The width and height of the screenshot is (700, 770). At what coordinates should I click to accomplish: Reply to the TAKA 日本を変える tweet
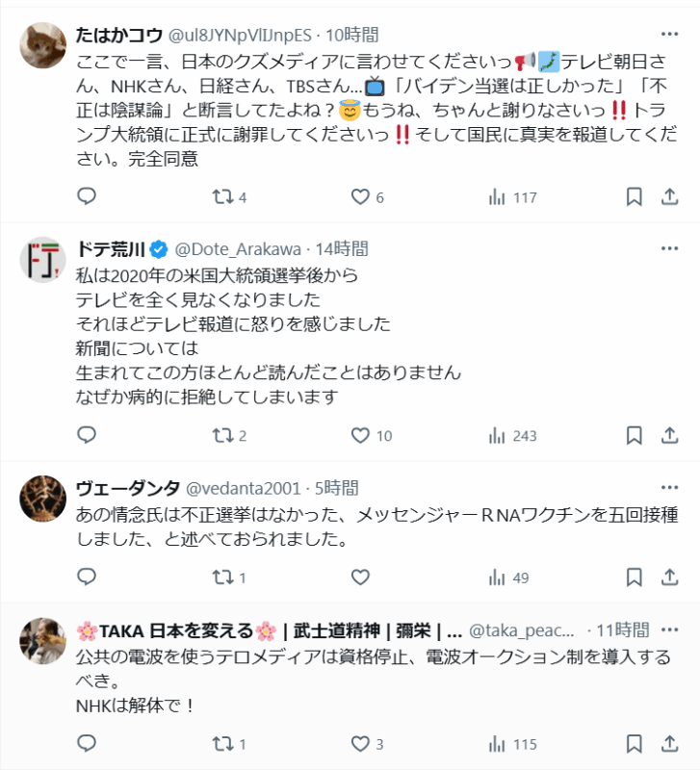pyautogui.click(x=87, y=744)
